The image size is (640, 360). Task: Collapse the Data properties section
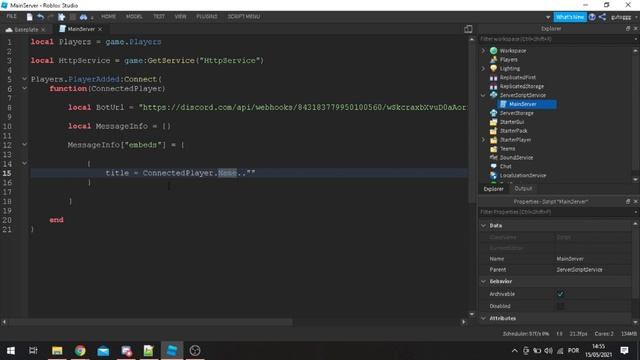pyautogui.click(x=484, y=225)
